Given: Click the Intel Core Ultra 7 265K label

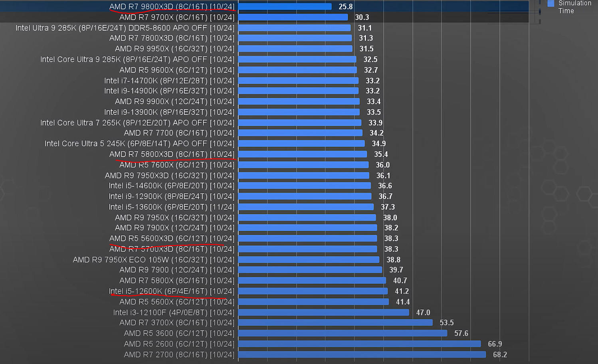Looking at the screenshot, I should [137, 123].
